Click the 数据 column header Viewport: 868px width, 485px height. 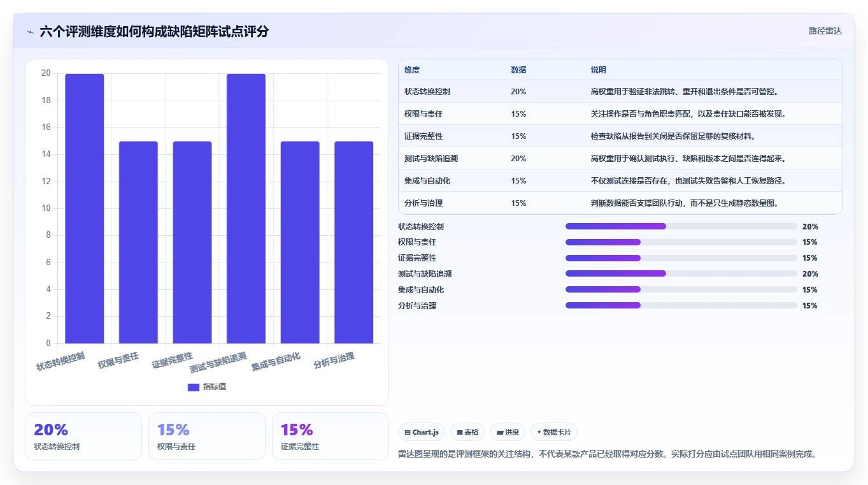518,70
